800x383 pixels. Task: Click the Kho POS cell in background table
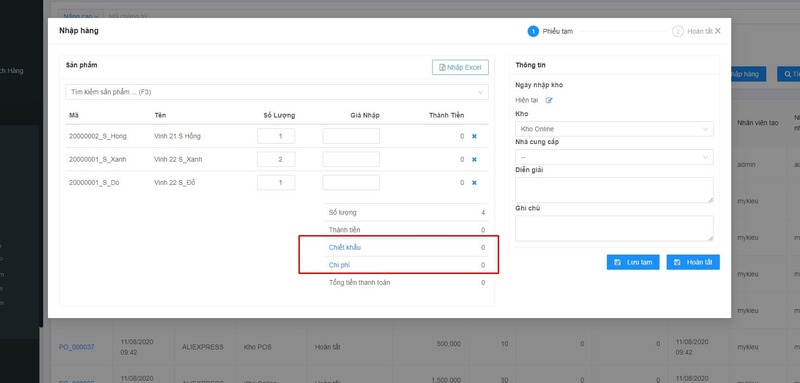click(x=257, y=347)
